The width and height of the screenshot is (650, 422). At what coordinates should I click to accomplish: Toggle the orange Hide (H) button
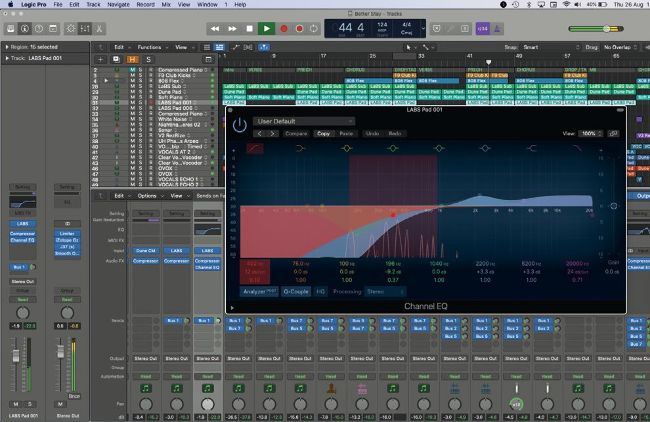point(132,59)
